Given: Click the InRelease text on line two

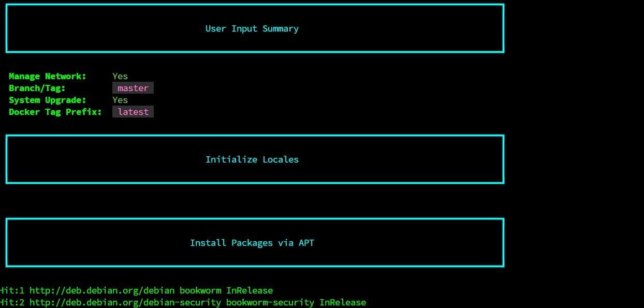Looking at the screenshot, I should pyautogui.click(x=343, y=302).
